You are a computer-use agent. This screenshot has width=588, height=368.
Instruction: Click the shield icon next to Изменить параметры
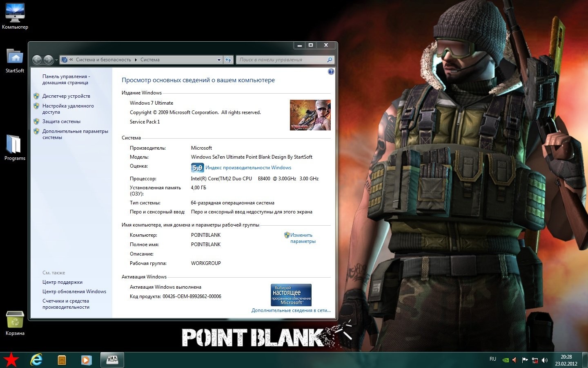pyautogui.click(x=287, y=235)
